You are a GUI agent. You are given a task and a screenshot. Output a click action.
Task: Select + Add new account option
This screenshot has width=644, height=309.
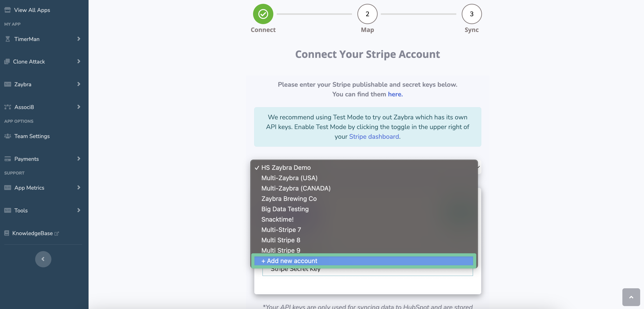[289, 261]
